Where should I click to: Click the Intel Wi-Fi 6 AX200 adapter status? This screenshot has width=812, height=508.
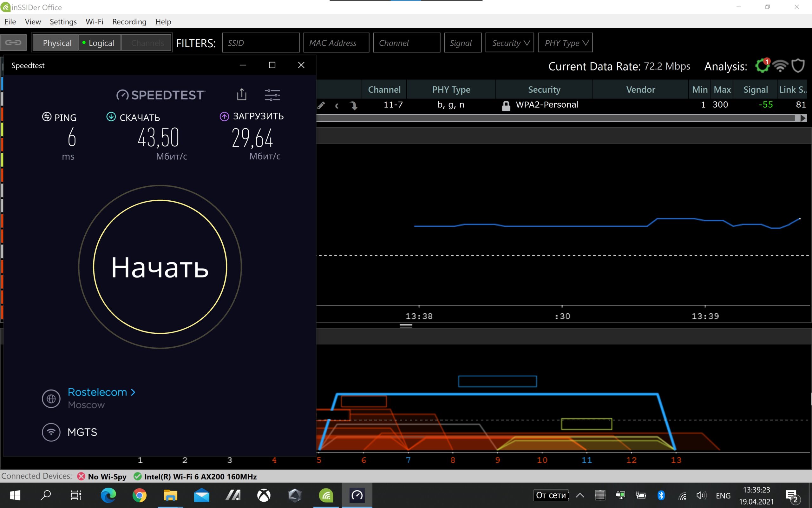click(195, 477)
